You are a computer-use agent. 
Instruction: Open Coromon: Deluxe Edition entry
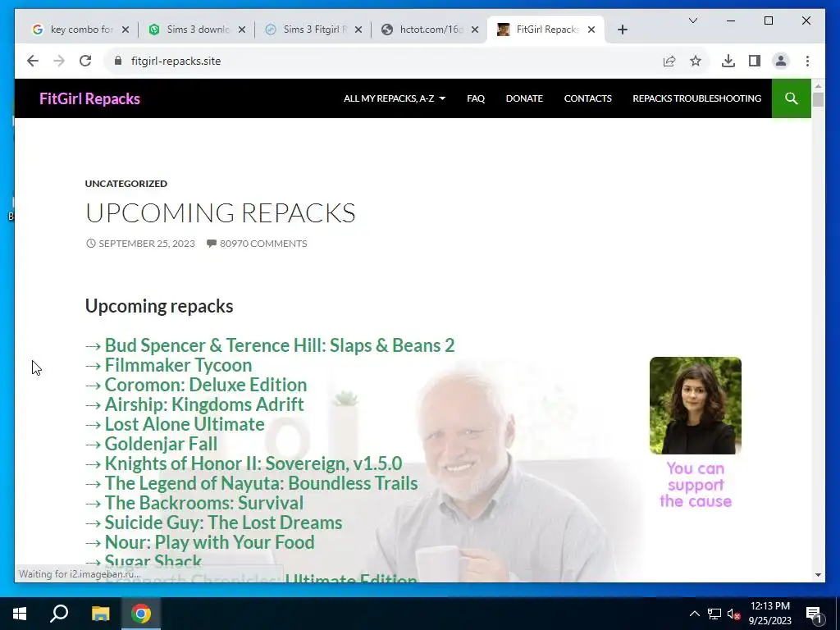click(x=205, y=385)
